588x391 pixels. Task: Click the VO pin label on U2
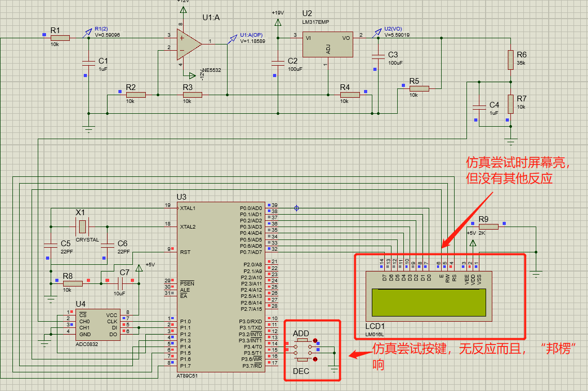tap(346, 38)
